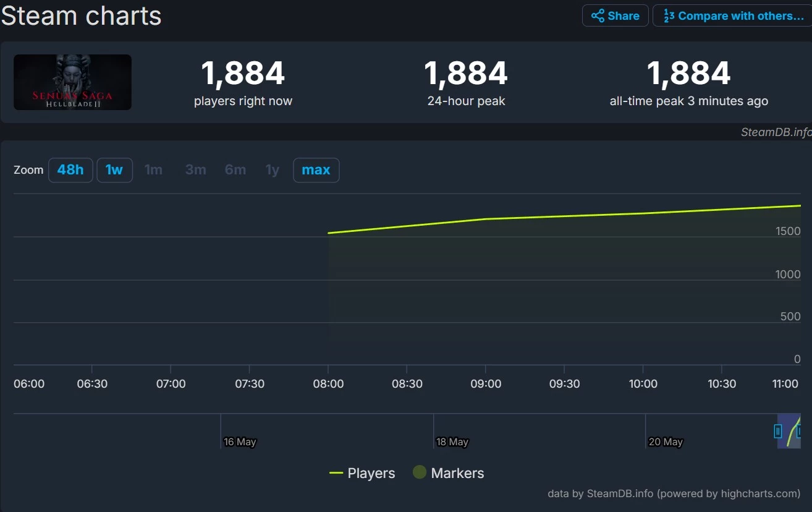Screen dimensions: 812x512
Task: Choose the 1m zoom option
Action: (x=153, y=170)
